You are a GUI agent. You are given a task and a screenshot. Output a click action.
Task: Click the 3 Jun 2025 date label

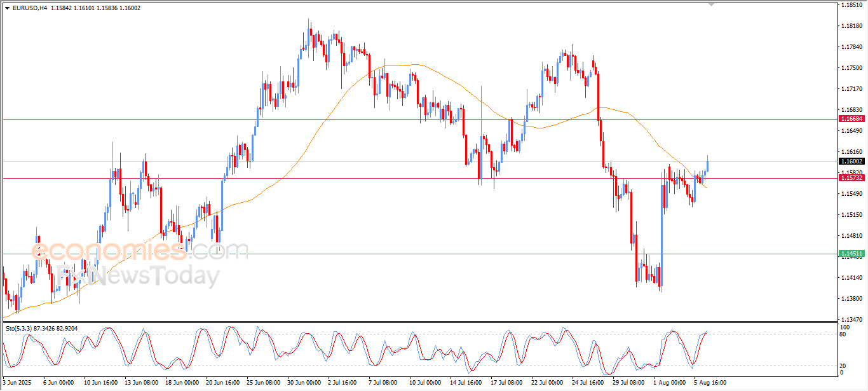coord(18,383)
